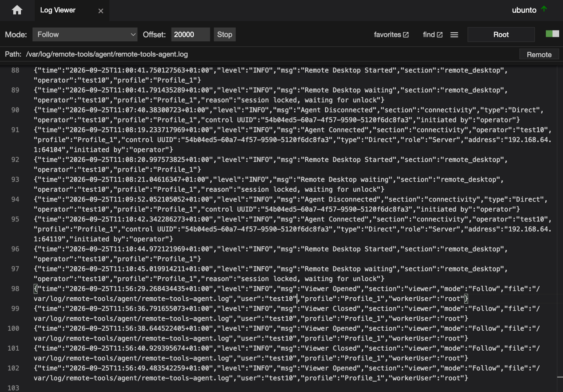Select line number 90
Viewport: 563px width, 392px height.
click(x=15, y=110)
